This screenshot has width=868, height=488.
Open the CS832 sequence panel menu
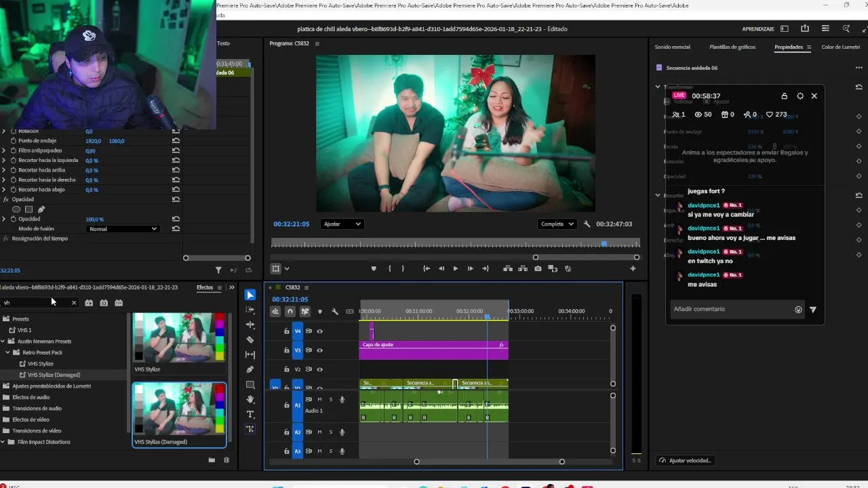(307, 287)
